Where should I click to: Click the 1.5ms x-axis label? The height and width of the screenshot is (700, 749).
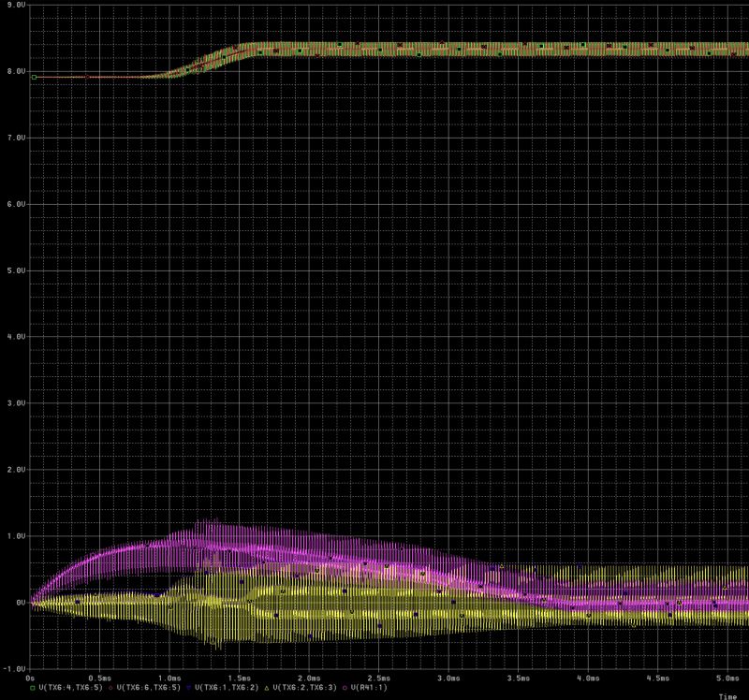240,678
